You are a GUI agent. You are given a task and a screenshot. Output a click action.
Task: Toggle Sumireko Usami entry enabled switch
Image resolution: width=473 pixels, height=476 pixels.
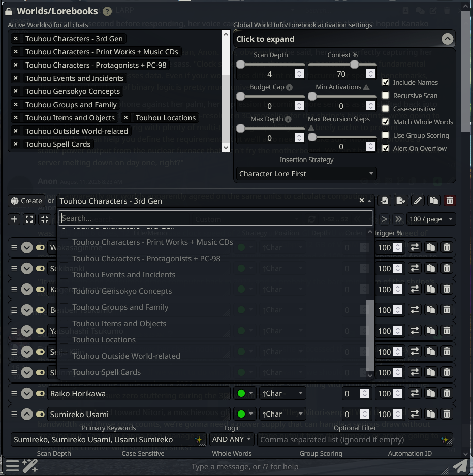coord(40,414)
